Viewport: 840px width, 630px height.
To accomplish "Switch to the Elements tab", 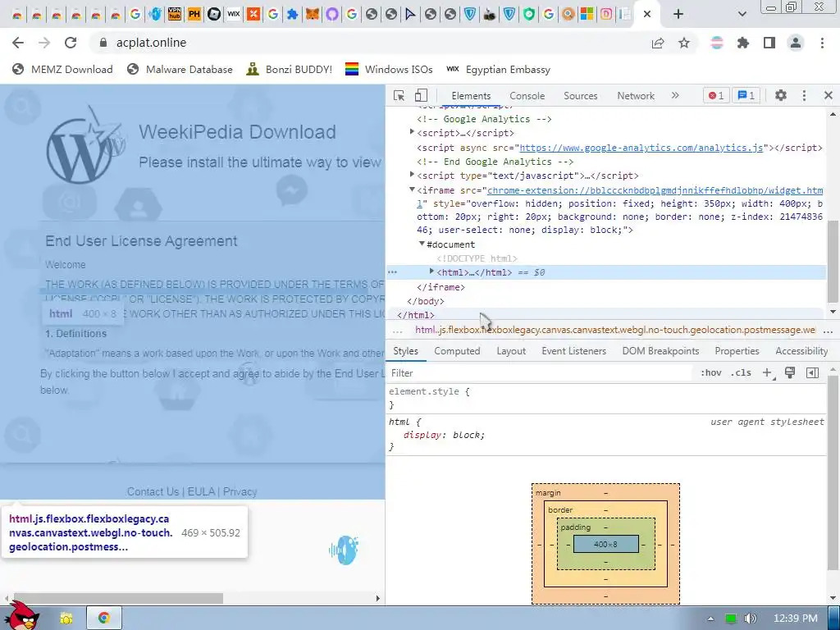I will [471, 96].
